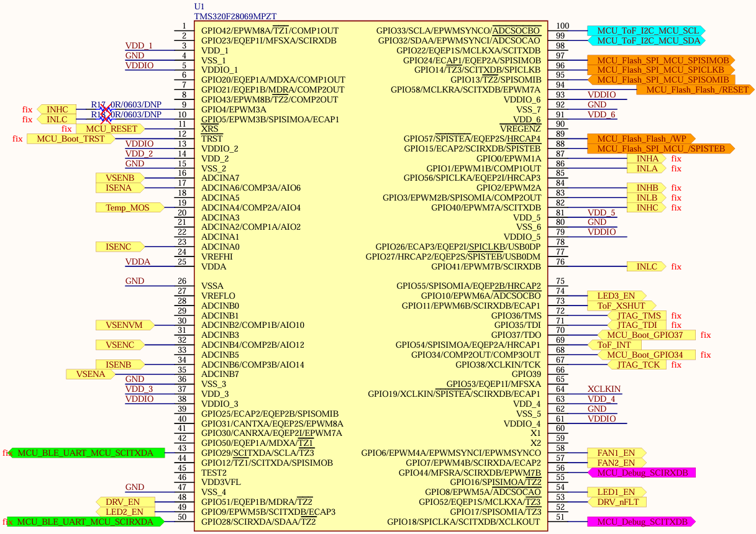Select the U1 component designator
This screenshot has width=756, height=534.
(199, 7)
